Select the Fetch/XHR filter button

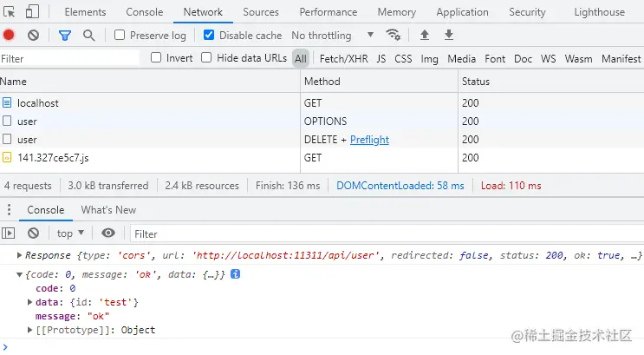tap(343, 58)
